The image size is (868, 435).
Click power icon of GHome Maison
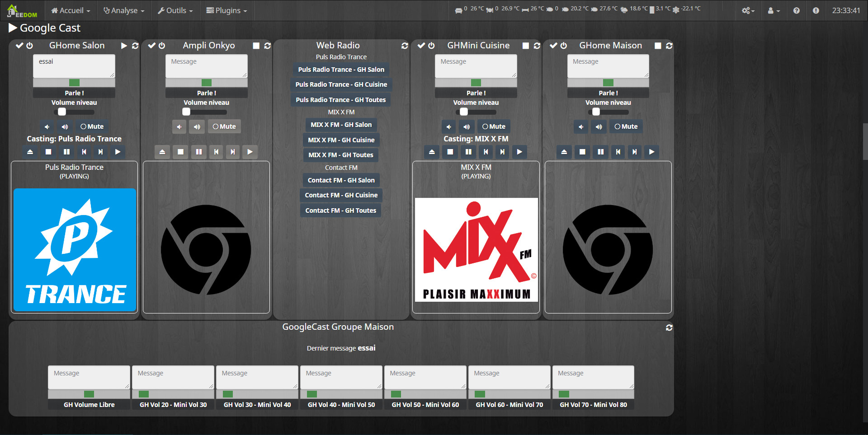pyautogui.click(x=564, y=46)
